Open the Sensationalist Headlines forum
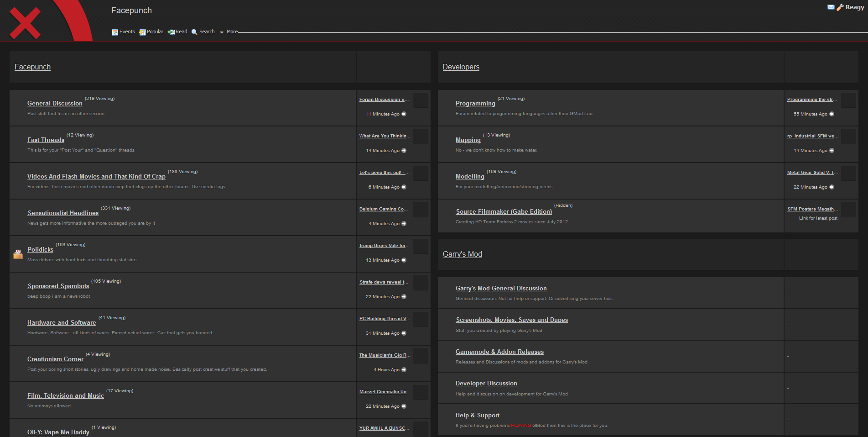Image resolution: width=868 pixels, height=437 pixels. point(63,213)
